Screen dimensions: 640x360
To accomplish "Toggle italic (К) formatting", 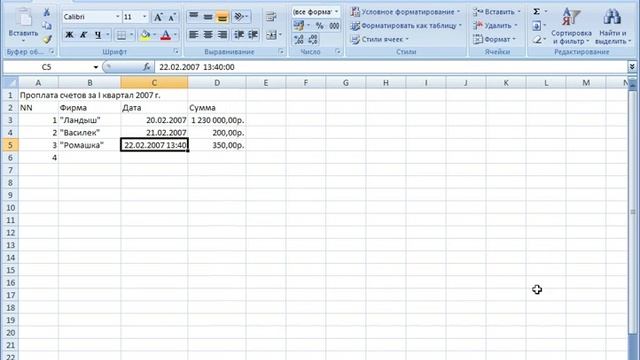I will tap(84, 35).
